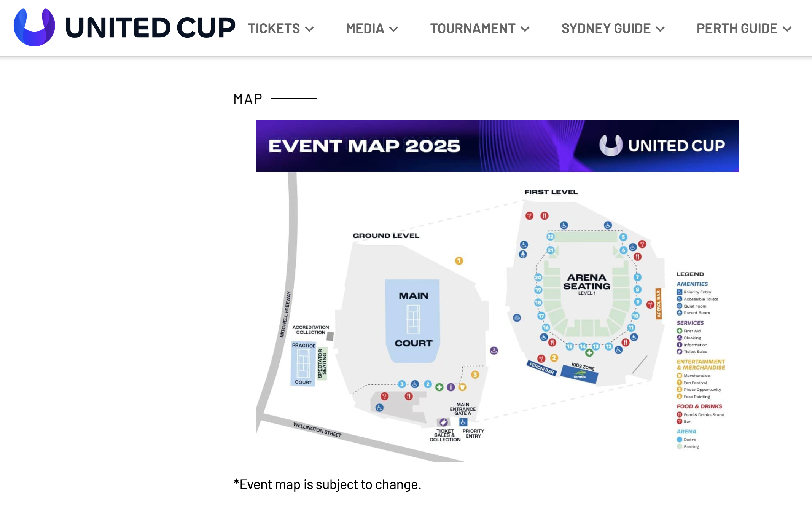
Task: Click the Priority Entry wheelchair icon
Action: click(463, 422)
